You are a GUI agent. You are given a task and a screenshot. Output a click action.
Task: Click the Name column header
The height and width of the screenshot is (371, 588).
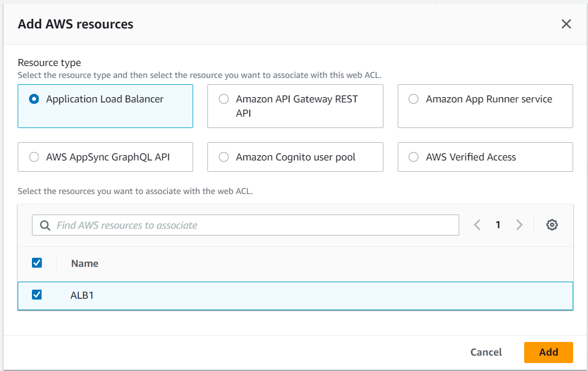(85, 263)
